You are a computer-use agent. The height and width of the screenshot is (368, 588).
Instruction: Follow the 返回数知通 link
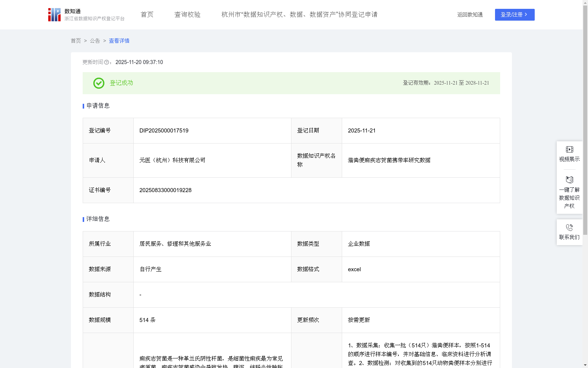click(470, 15)
